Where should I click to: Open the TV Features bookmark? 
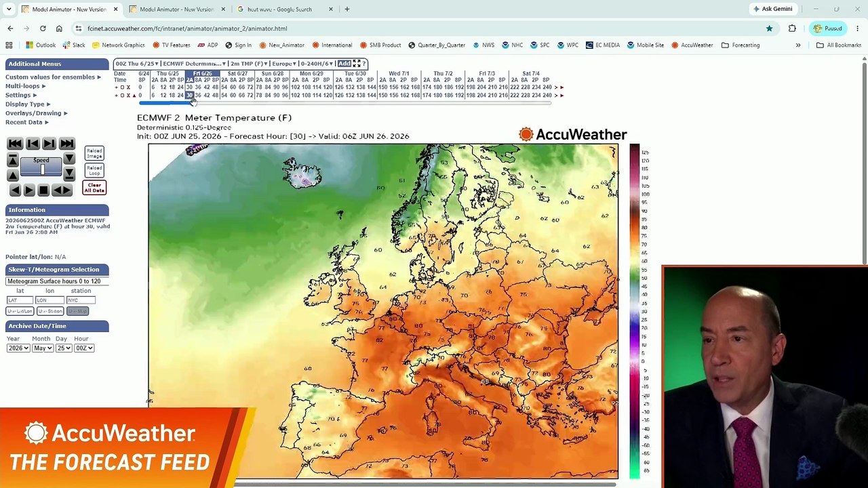tap(171, 45)
